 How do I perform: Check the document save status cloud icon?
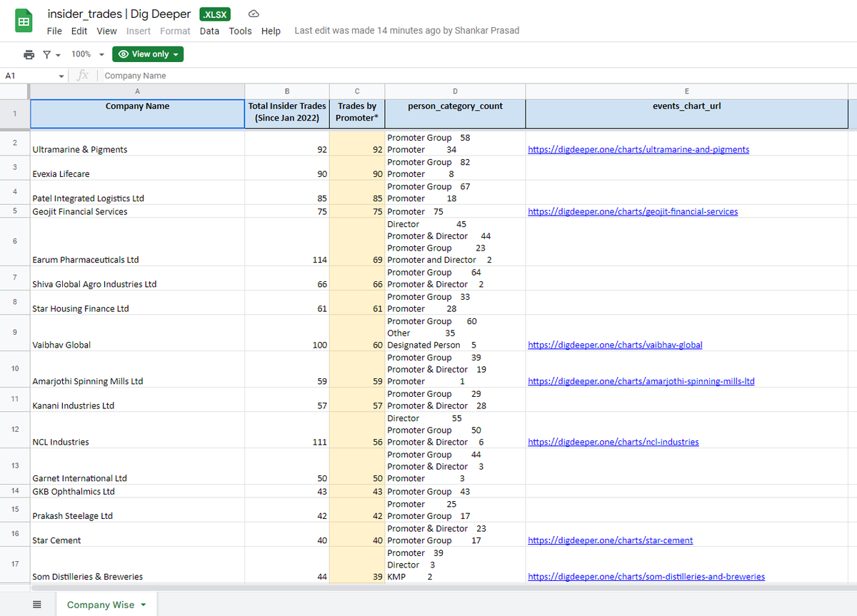point(254,13)
